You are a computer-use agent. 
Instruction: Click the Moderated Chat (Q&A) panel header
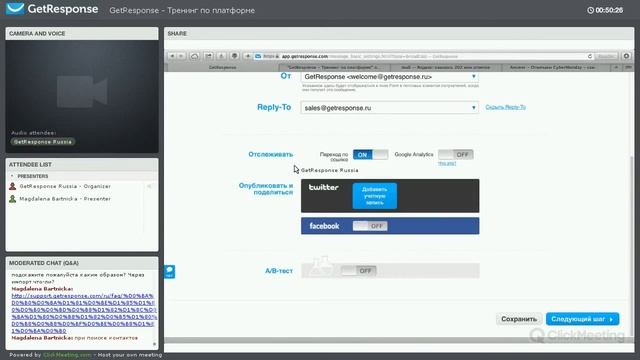point(82,263)
